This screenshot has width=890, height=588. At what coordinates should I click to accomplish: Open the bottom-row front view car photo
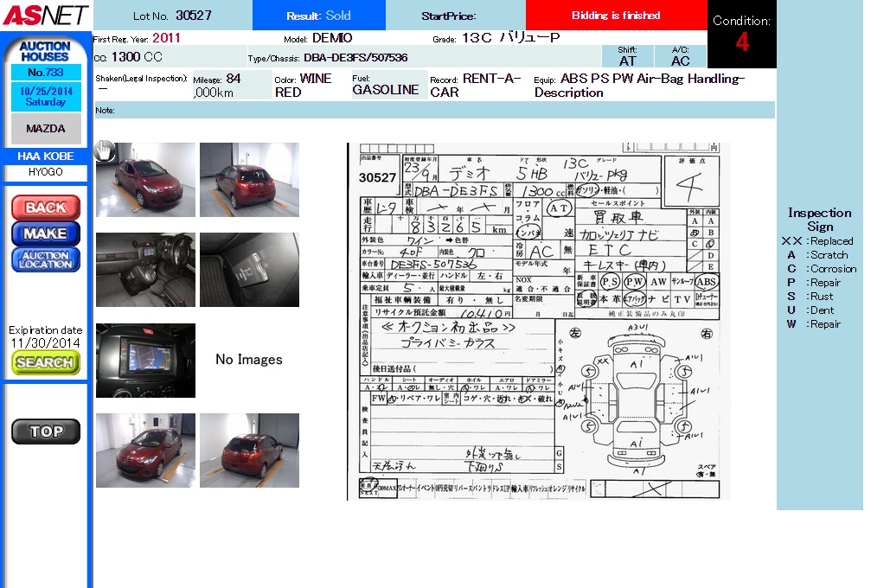click(145, 451)
